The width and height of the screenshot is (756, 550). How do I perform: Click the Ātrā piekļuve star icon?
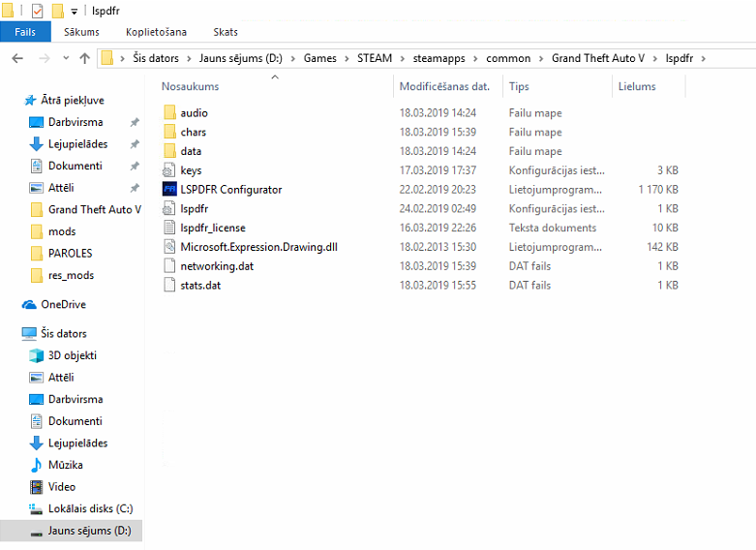(30, 101)
